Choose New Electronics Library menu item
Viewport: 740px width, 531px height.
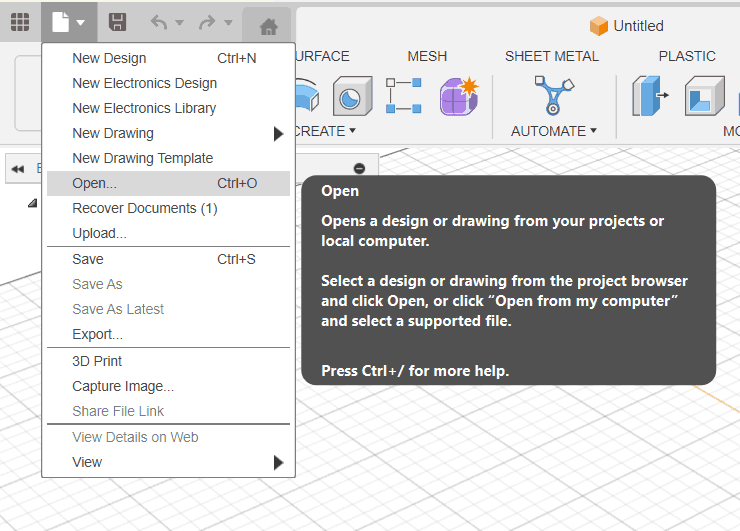168,108
